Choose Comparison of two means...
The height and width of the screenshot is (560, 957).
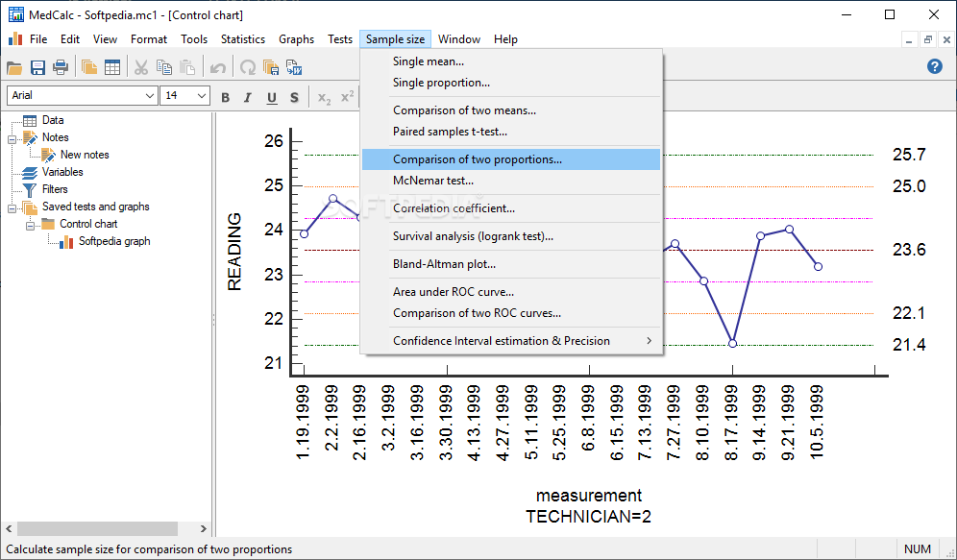(510, 110)
